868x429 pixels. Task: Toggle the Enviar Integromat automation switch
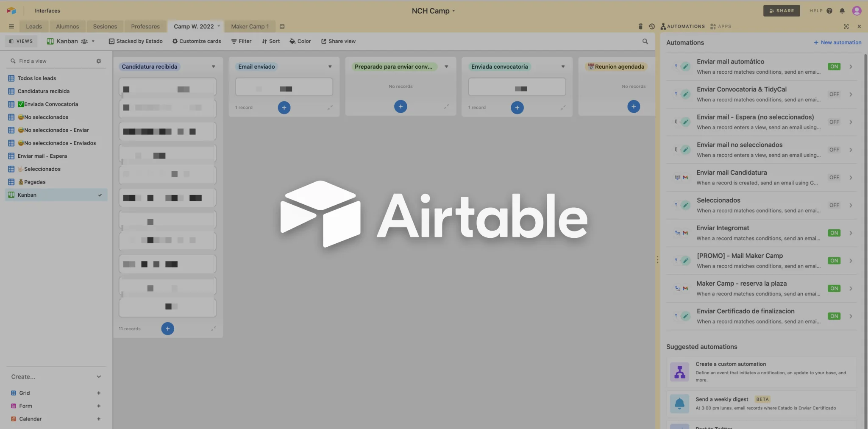[x=834, y=233]
